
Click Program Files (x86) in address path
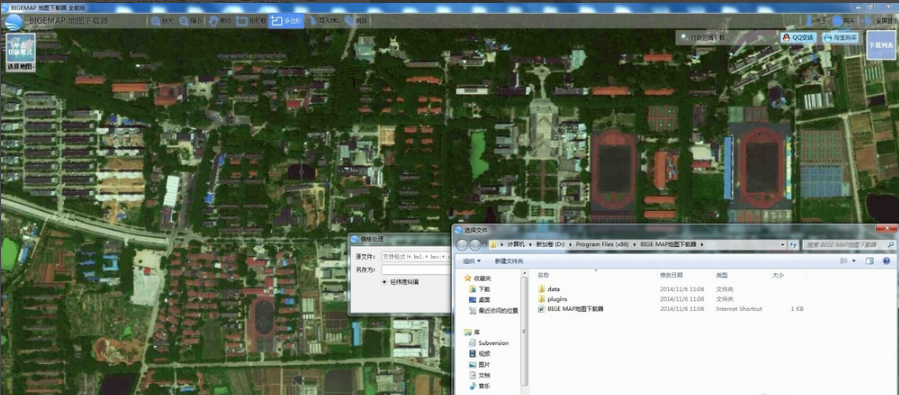[x=602, y=245]
